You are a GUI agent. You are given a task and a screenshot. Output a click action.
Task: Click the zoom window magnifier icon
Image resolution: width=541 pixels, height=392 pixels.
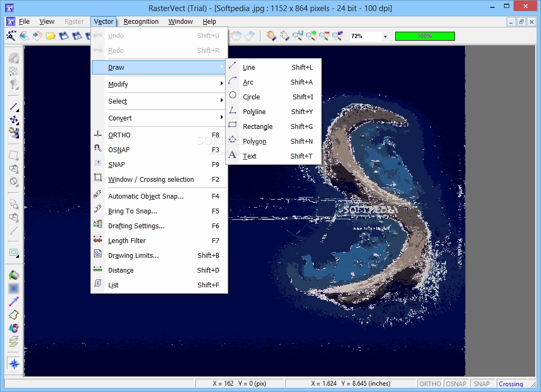click(x=298, y=35)
